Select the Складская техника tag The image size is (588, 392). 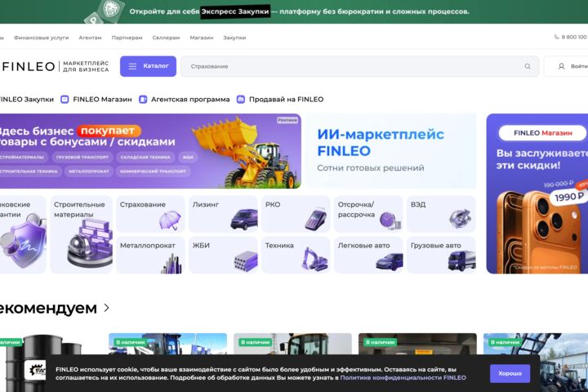145,157
